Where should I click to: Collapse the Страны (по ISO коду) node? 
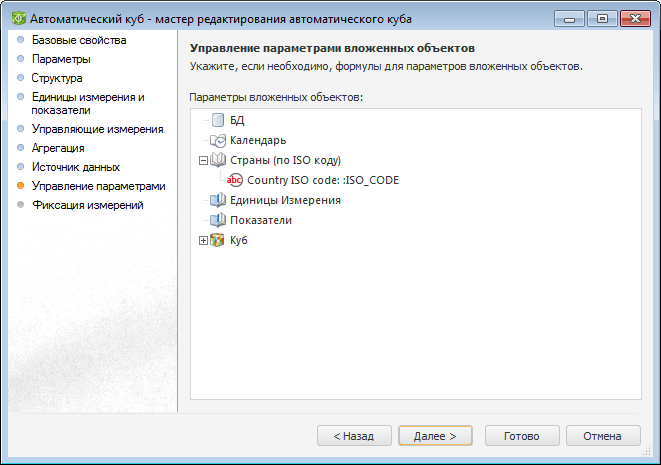click(203, 160)
